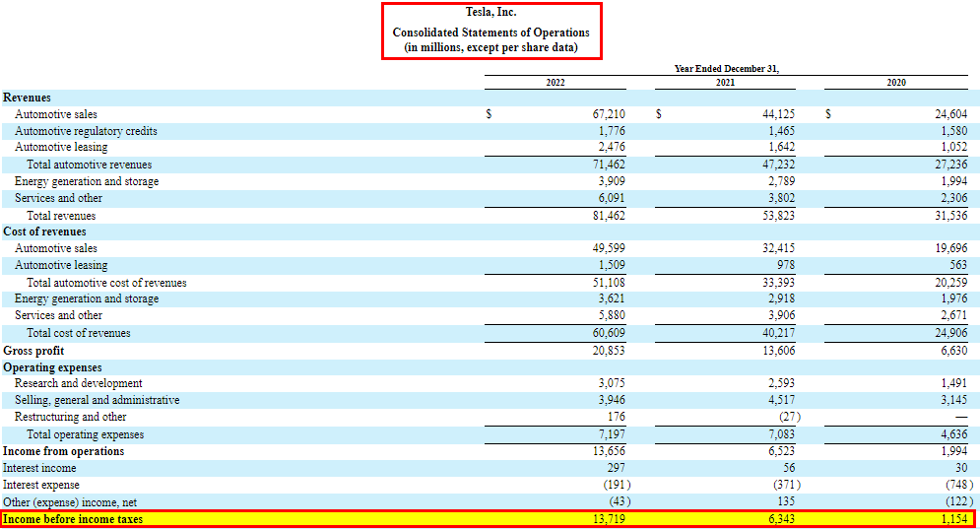The width and height of the screenshot is (980, 529).
Task: Click 'Total automotive revenues' label
Action: pos(89,165)
